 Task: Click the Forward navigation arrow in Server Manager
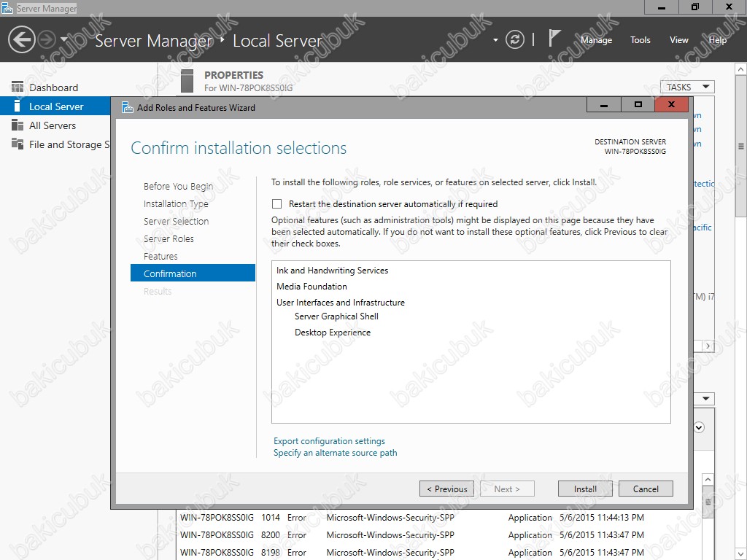pyautogui.click(x=46, y=39)
